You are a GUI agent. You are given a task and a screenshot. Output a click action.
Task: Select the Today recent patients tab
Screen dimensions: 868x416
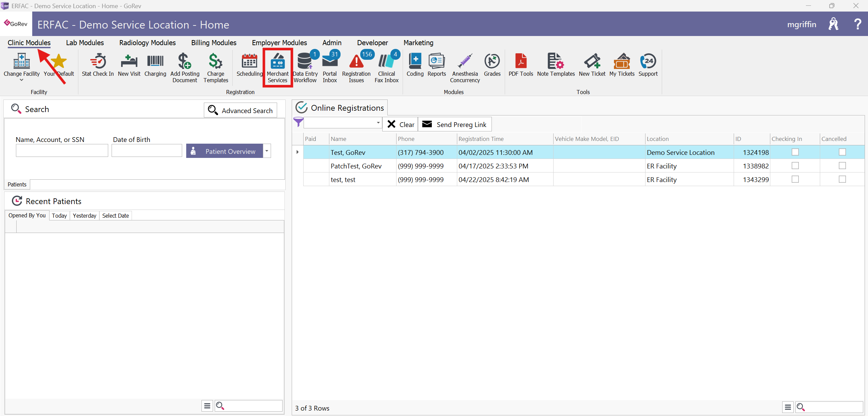coord(59,216)
